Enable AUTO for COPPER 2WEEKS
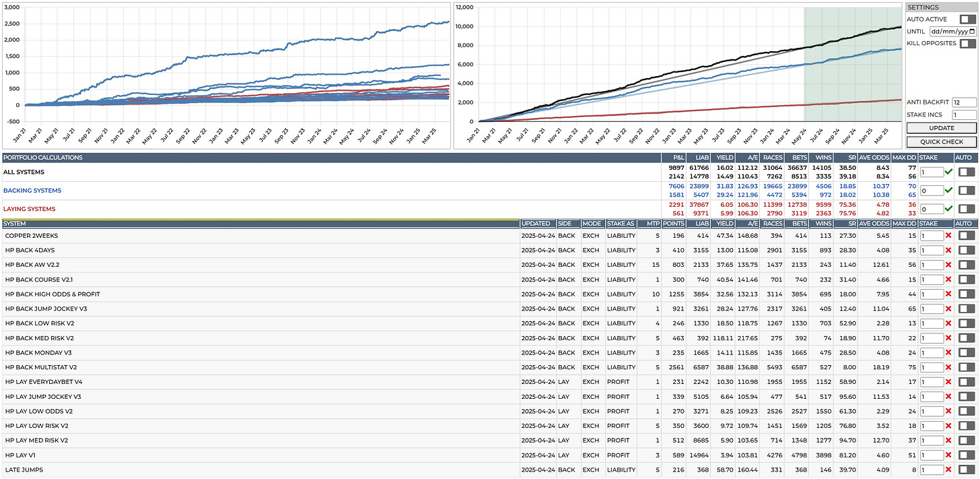 coord(967,236)
